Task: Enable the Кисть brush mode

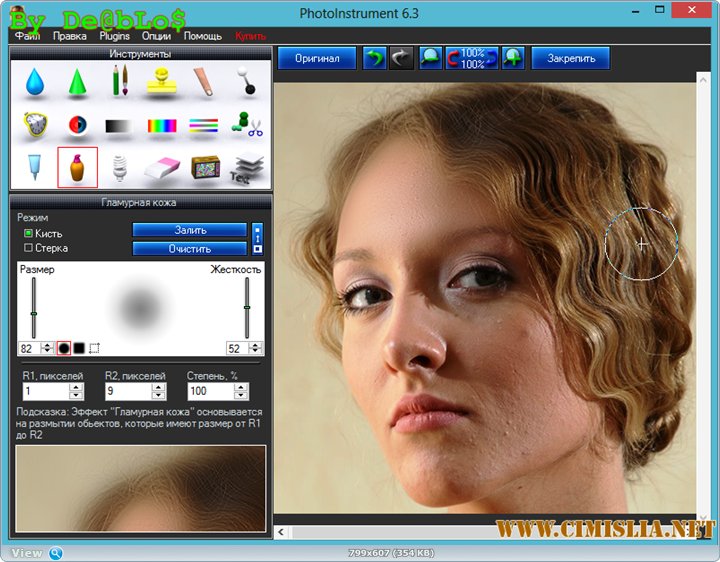Action: tap(29, 233)
